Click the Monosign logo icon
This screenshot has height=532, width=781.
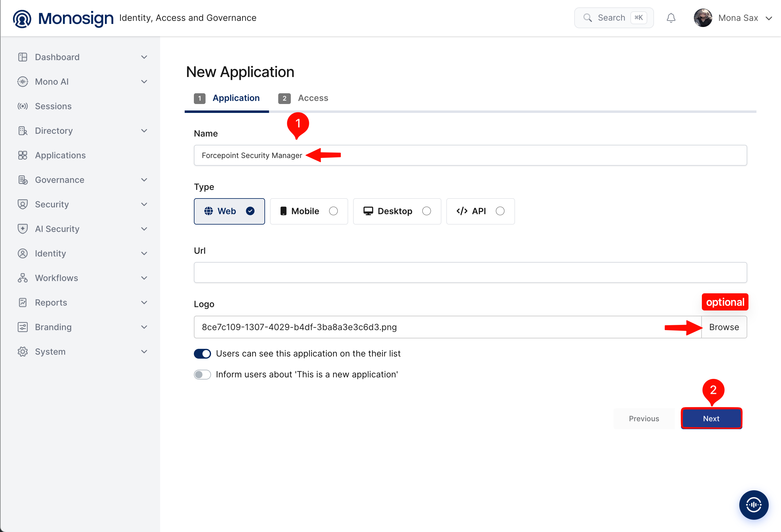click(x=22, y=18)
